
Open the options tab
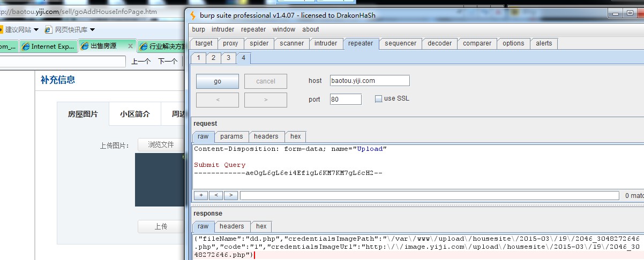tap(513, 43)
